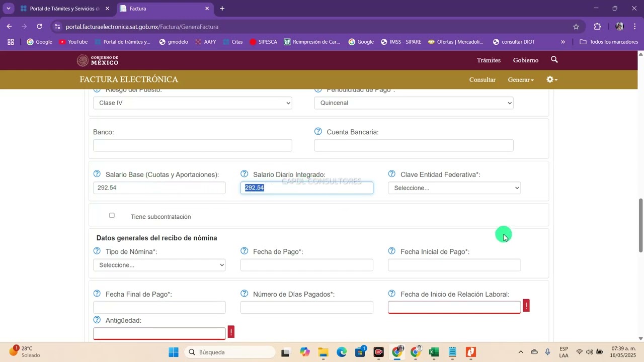Reload the page
Screen dimensions: 644x362
point(39,27)
